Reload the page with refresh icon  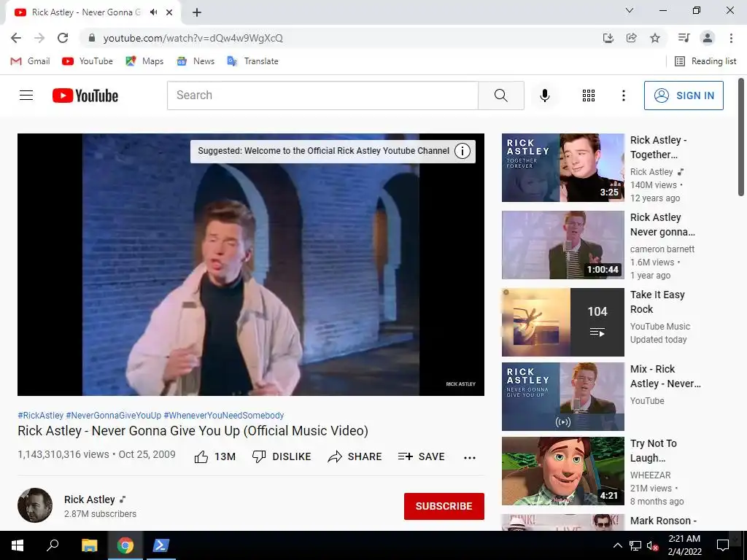(63, 38)
